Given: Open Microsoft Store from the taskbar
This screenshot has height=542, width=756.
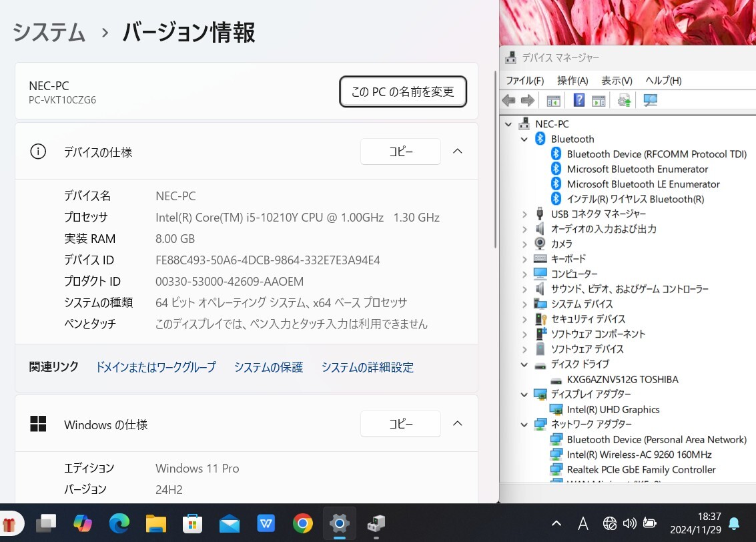Looking at the screenshot, I should tap(192, 524).
